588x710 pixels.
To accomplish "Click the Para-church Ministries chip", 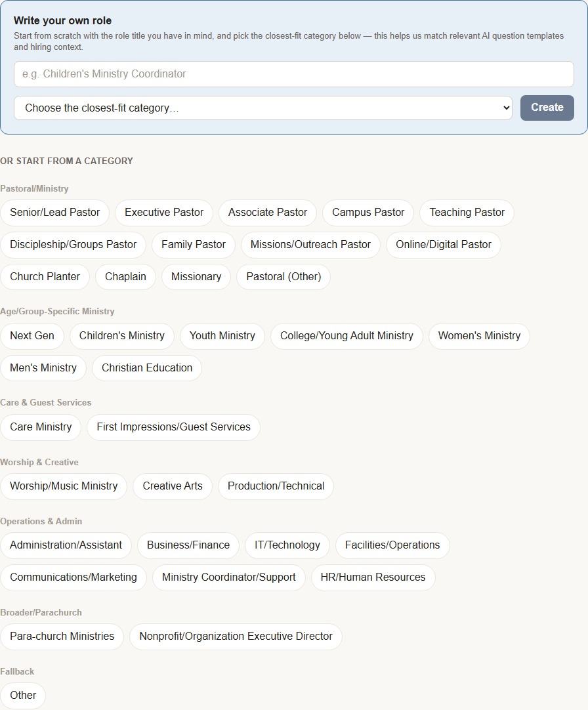I will pos(62,637).
